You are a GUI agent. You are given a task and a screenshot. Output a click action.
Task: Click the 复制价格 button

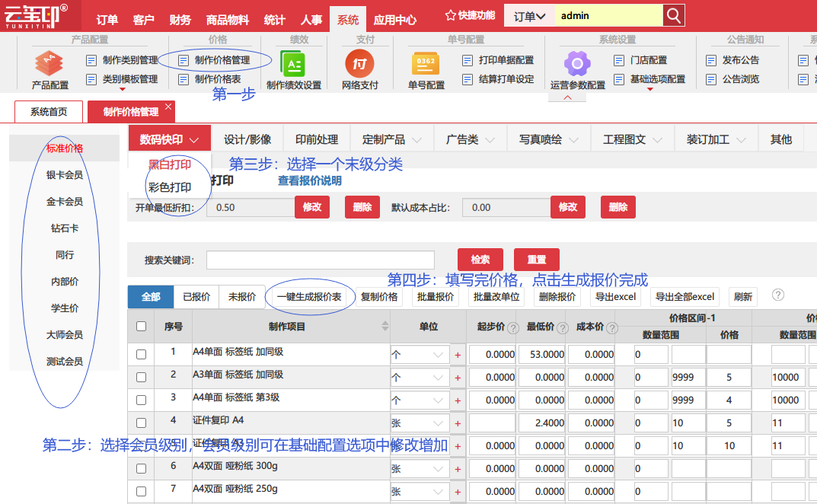click(x=378, y=297)
